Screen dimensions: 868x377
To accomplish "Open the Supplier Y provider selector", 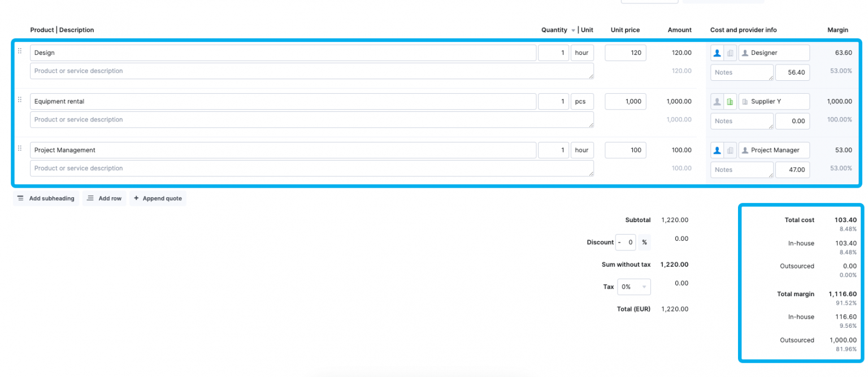I will point(774,102).
